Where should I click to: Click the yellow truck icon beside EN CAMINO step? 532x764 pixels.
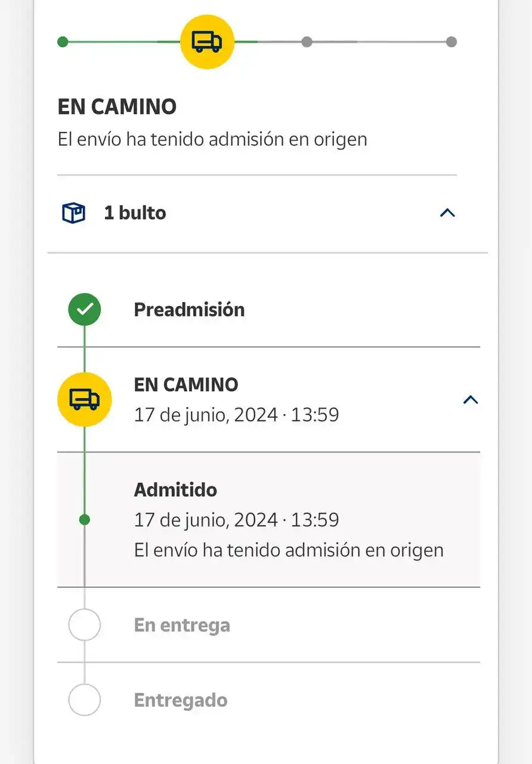[x=84, y=399]
